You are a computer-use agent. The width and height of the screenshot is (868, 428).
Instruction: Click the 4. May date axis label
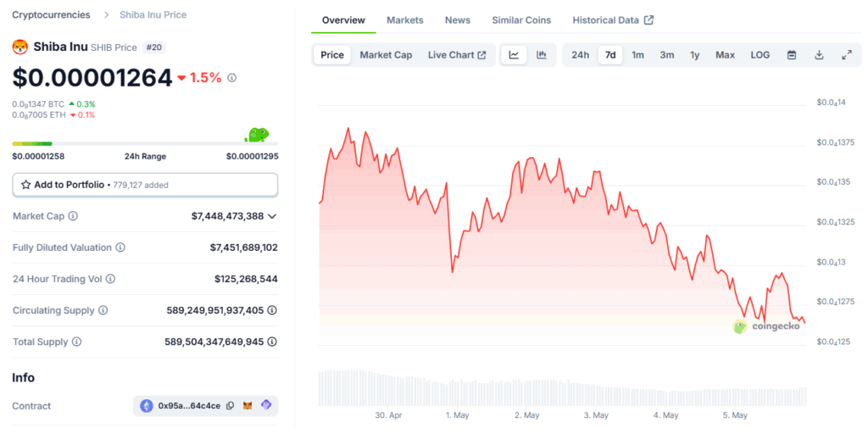pos(666,415)
